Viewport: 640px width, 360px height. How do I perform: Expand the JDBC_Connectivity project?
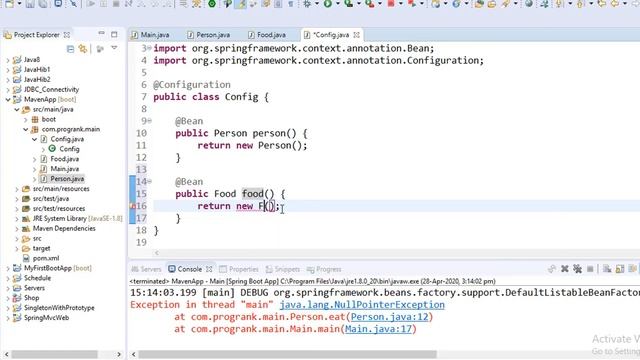8,89
